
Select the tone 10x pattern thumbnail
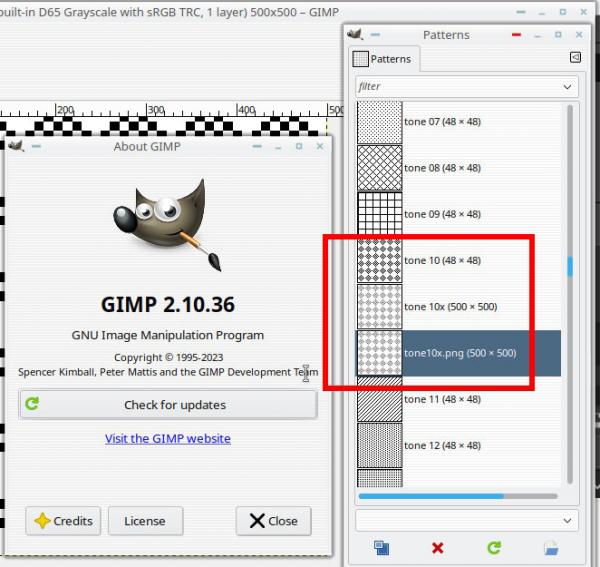click(380, 307)
